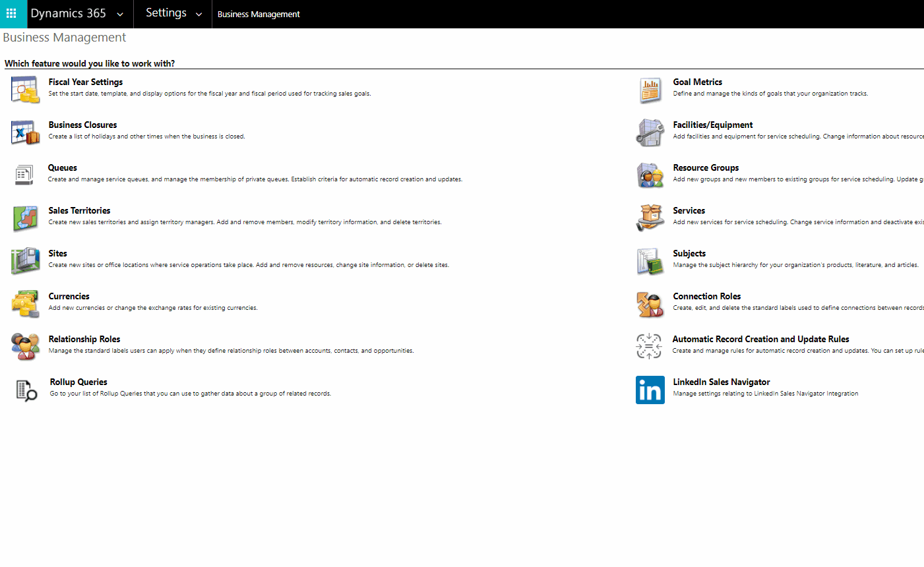Click the Currencies money icon
This screenshot has height=567, width=924.
(x=25, y=304)
